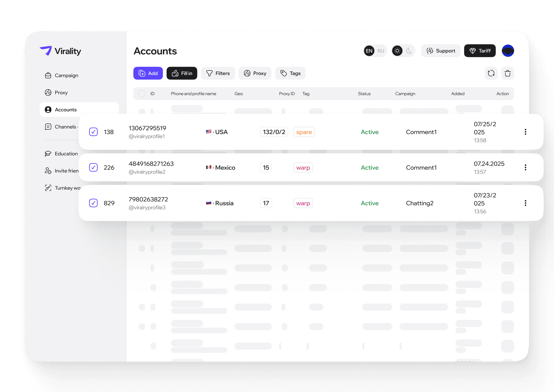Expand the Filters options
This screenshot has height=392, width=554.
218,73
